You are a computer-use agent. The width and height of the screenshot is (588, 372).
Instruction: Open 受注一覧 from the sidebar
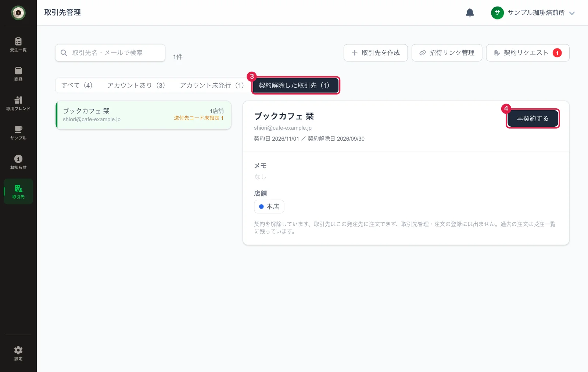[x=18, y=44]
